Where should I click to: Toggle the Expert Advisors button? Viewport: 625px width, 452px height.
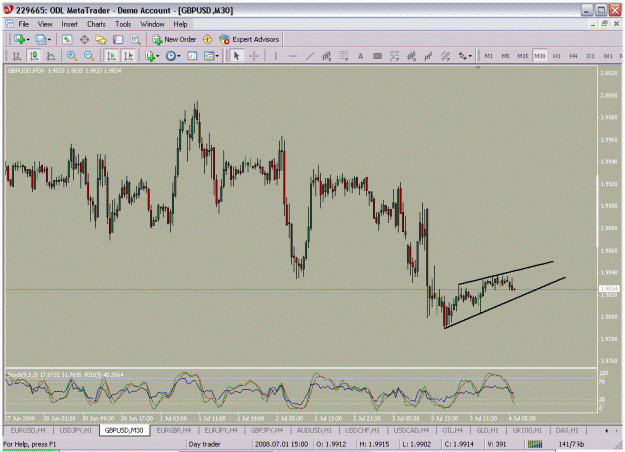249,39
